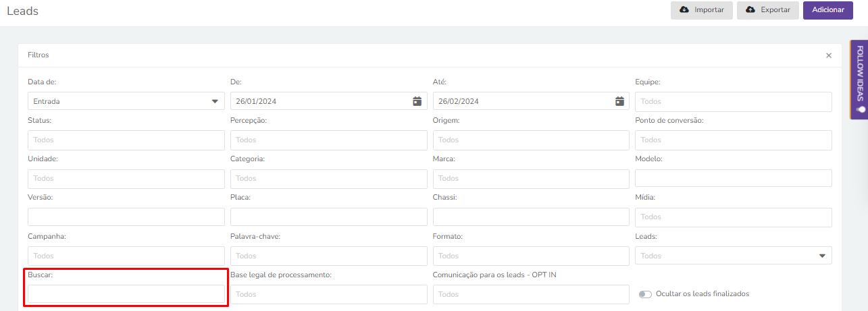Click the Adicionar button

tap(828, 10)
